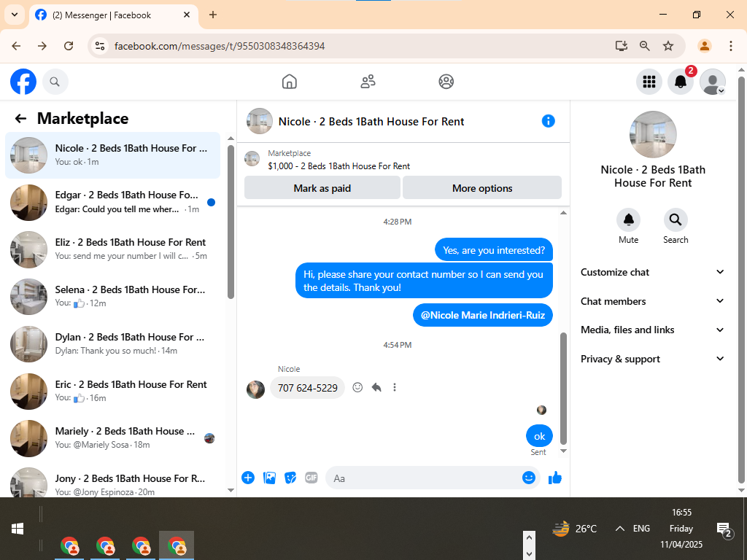
Task: Reply to the 707 624-5229 message
Action: point(376,387)
